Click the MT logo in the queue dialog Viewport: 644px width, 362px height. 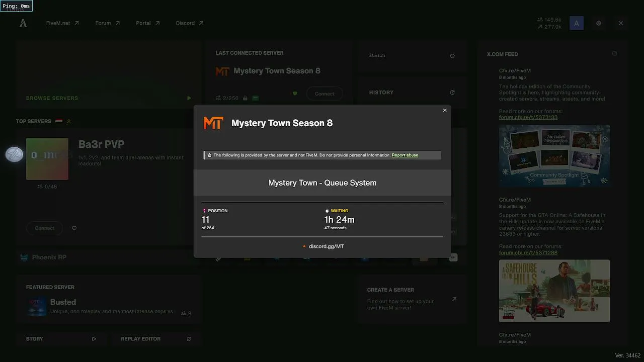[x=213, y=123]
